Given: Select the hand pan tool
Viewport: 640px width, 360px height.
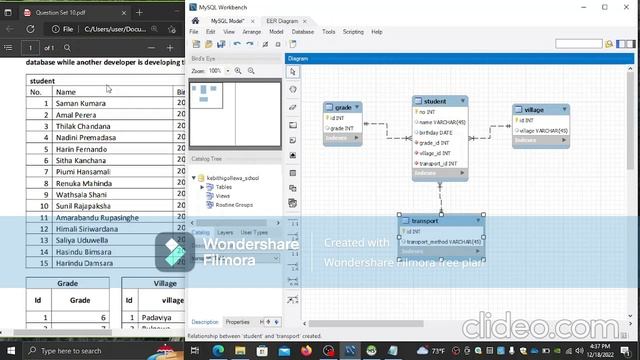Looking at the screenshot, I should [293, 89].
